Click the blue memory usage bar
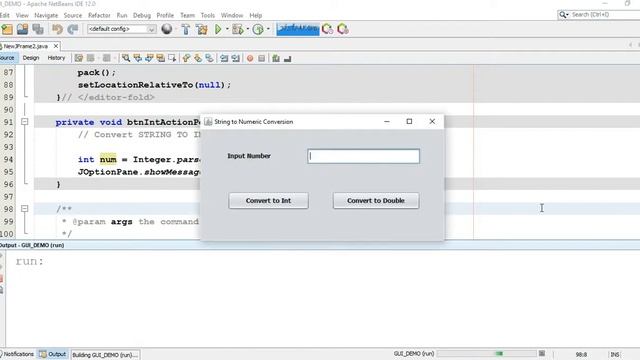Screen dimensions: 640x360 (298, 29)
